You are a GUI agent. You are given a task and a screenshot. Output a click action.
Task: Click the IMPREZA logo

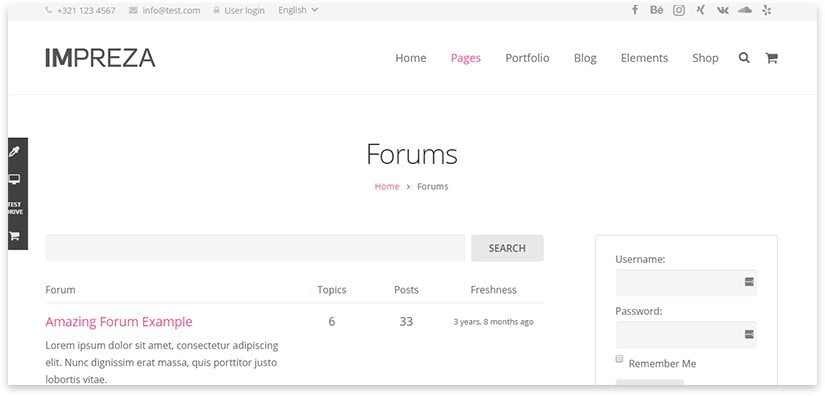(100, 58)
